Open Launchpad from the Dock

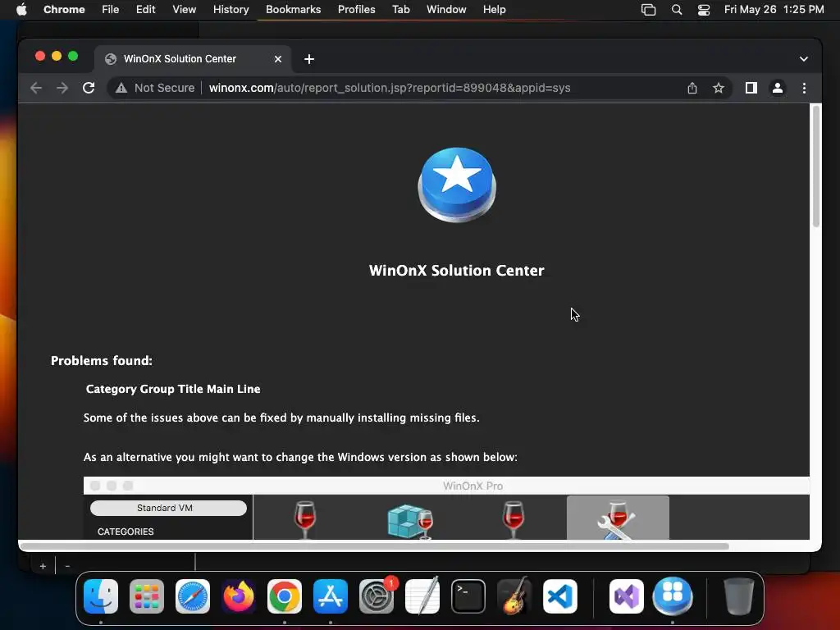pos(147,596)
